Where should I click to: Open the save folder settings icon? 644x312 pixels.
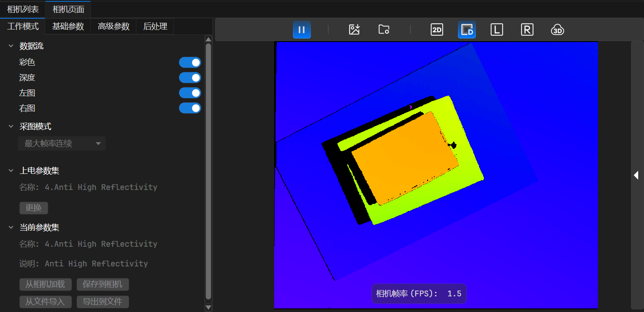pos(384,30)
